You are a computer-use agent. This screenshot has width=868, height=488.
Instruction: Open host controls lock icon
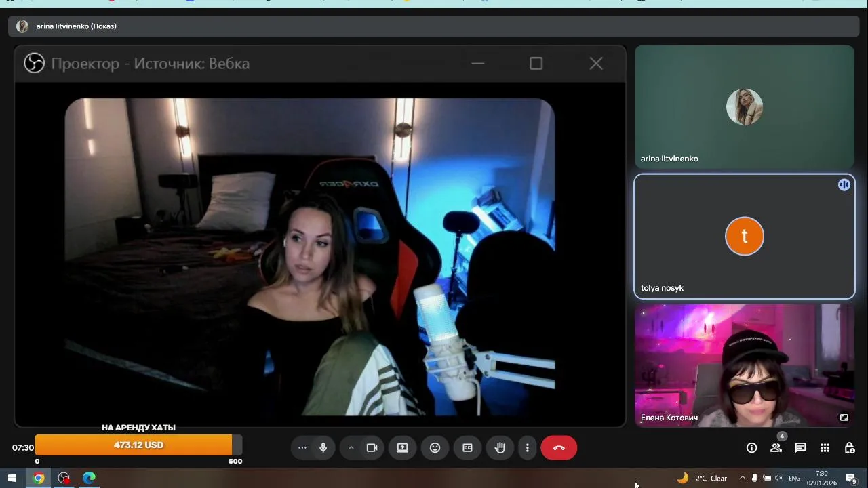849,448
